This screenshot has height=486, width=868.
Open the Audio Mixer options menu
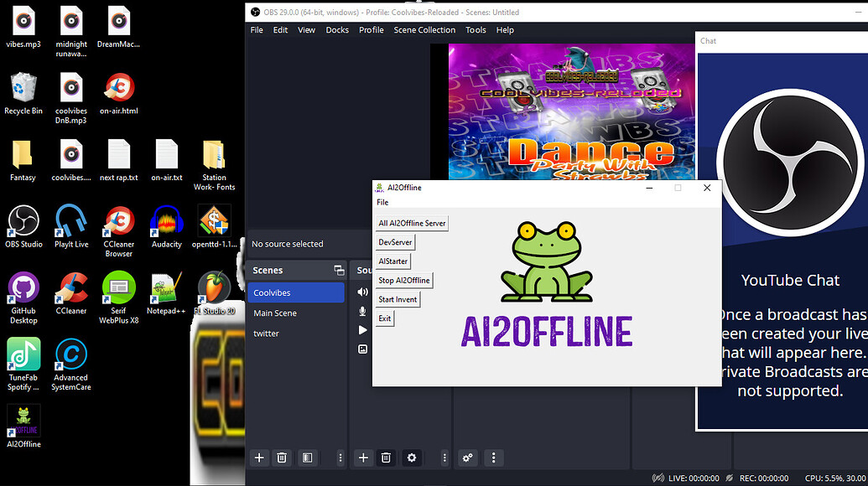point(494,458)
